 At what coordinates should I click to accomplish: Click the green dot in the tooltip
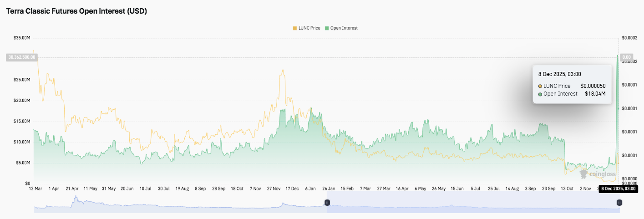pyautogui.click(x=540, y=94)
